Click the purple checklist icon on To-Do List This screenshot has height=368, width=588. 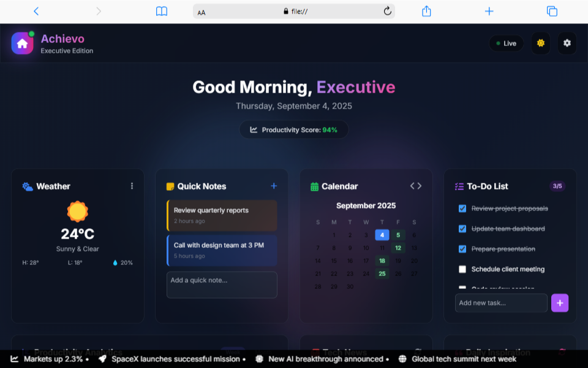(459, 186)
